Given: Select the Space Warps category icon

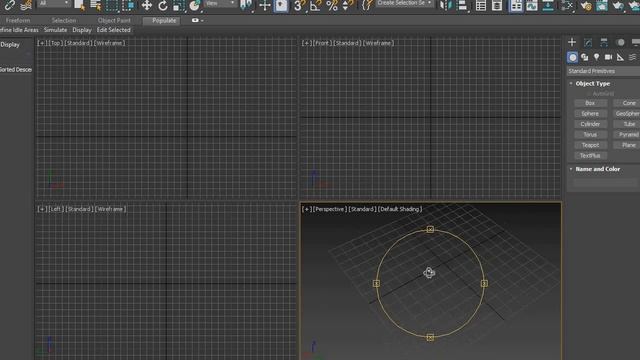Looking at the screenshot, I should (x=633, y=57).
